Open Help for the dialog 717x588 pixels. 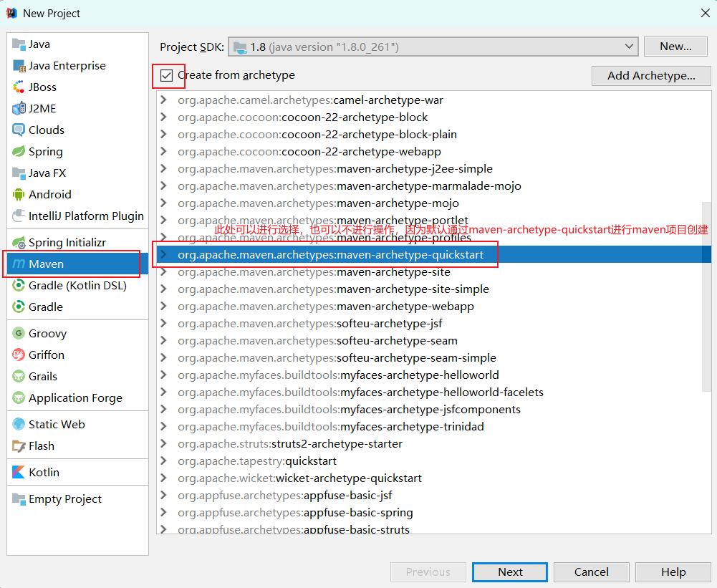(x=673, y=572)
